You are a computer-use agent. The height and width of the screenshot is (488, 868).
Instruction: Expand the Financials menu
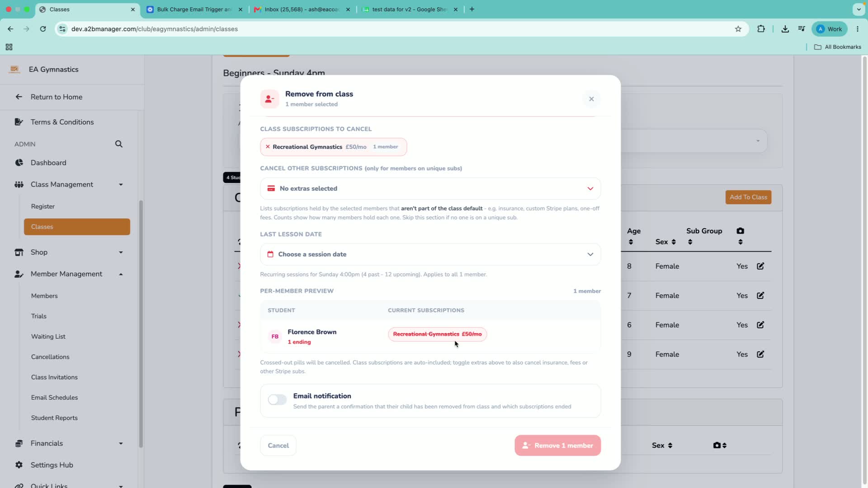(121, 443)
